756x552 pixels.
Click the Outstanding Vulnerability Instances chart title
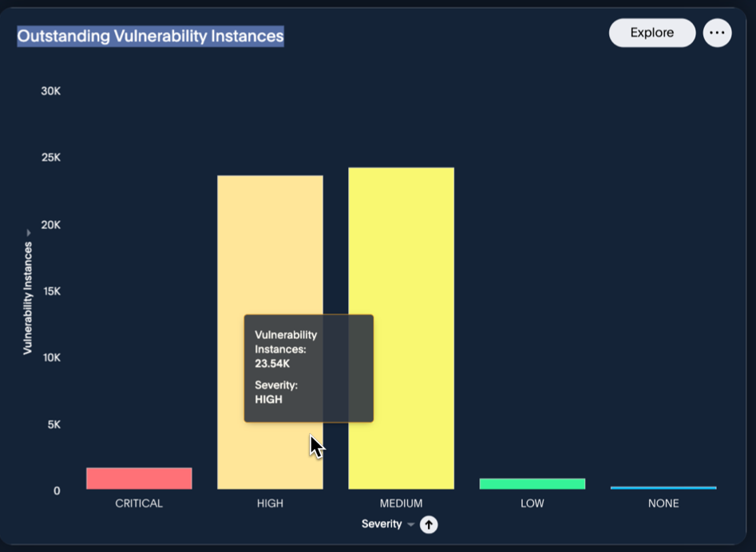coord(150,36)
